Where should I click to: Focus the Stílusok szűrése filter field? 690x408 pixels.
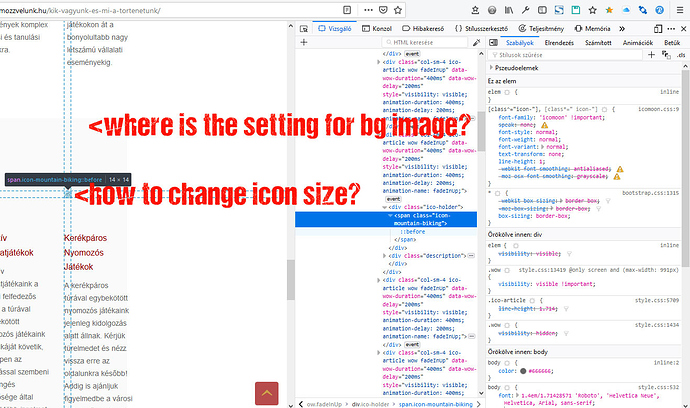coord(565,55)
